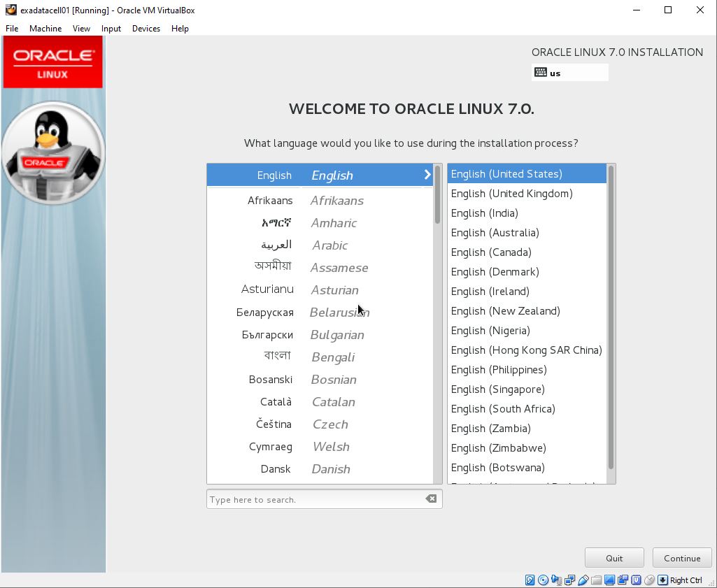Select Bengali language
Screen dimensions: 717x588
pyautogui.click(x=320, y=357)
